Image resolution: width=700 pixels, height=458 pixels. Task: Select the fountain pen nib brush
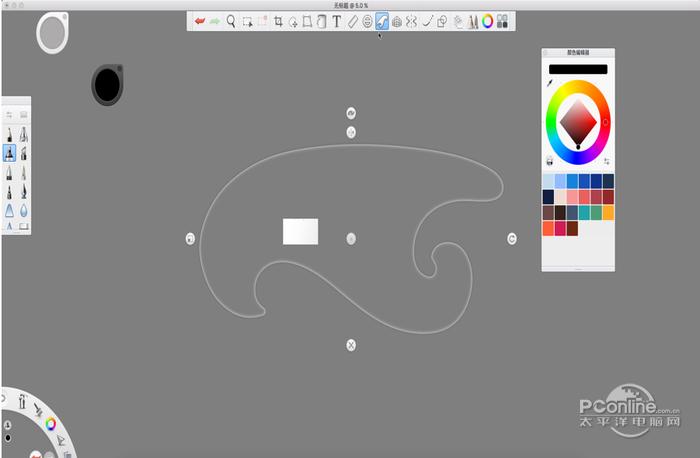tap(23, 192)
